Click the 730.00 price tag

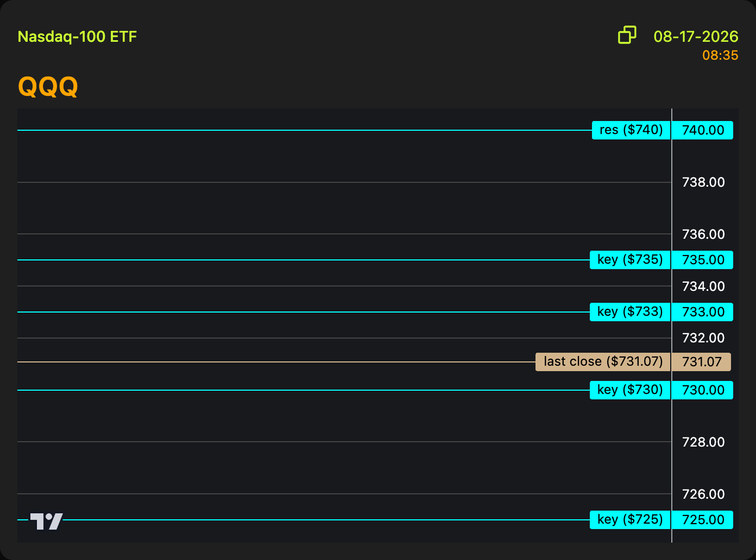click(x=703, y=390)
